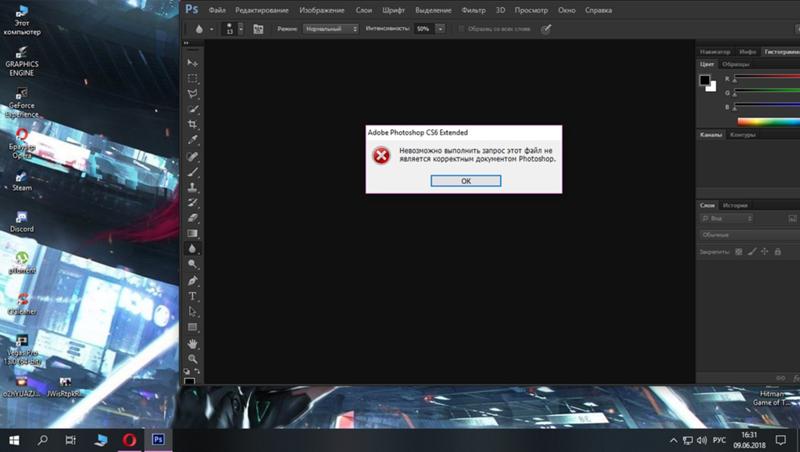Toggle Lock image pixels in Layers panel
Screen dimensions: 800x452
click(x=752, y=252)
